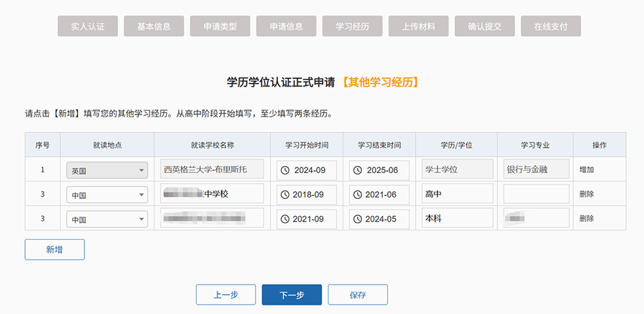Click clock icon in 2024-05 end date field
This screenshot has width=644, height=314.
358,219
